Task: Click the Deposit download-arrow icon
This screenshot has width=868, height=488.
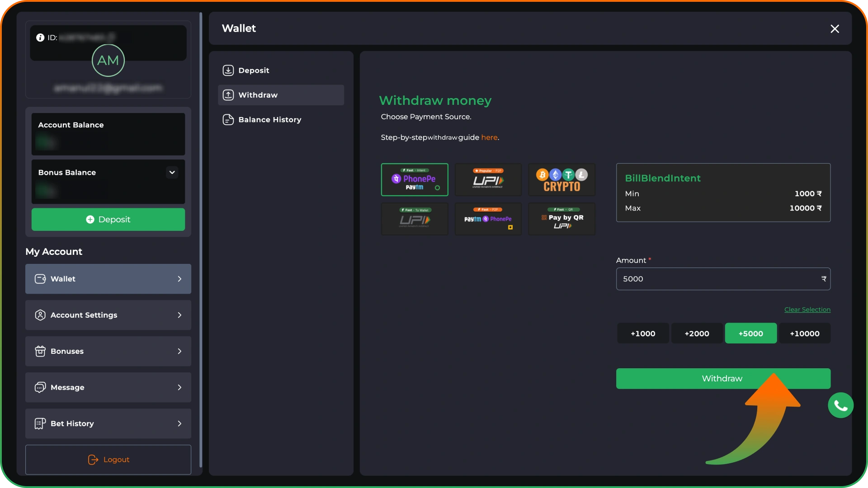Action: point(228,70)
